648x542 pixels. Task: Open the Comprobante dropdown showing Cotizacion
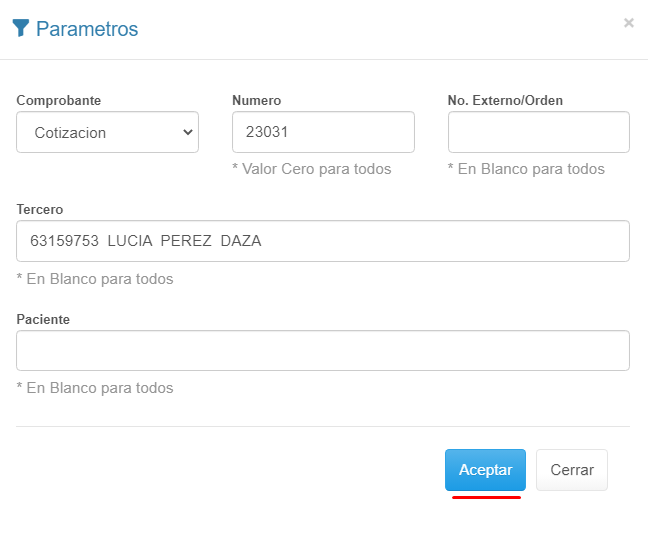[x=107, y=132]
